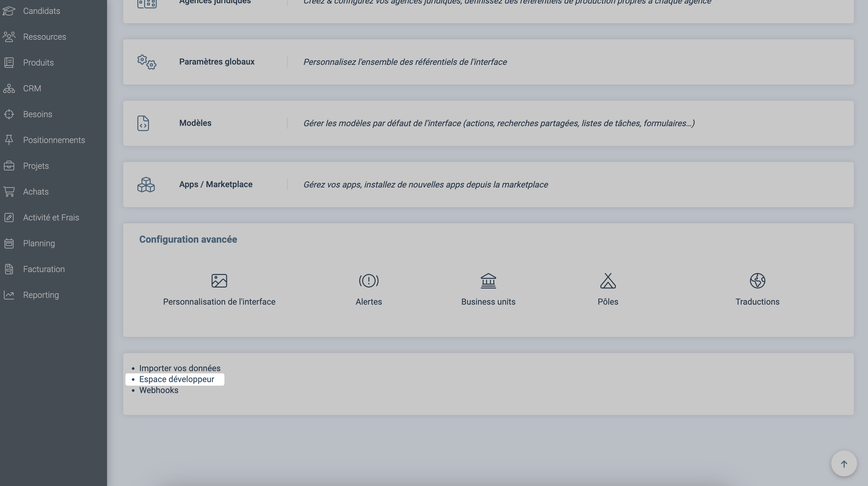The height and width of the screenshot is (486, 868).
Task: Click the Pôles tent icon
Action: point(607,281)
